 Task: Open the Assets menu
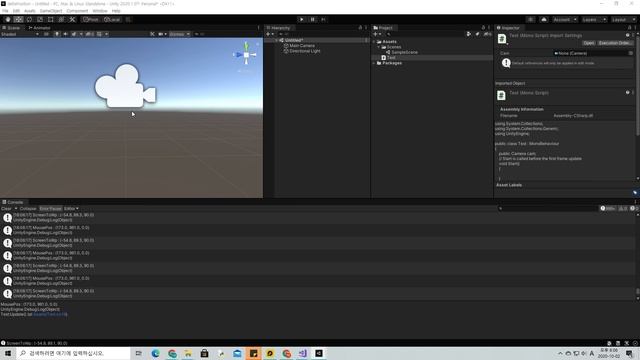tap(30, 11)
